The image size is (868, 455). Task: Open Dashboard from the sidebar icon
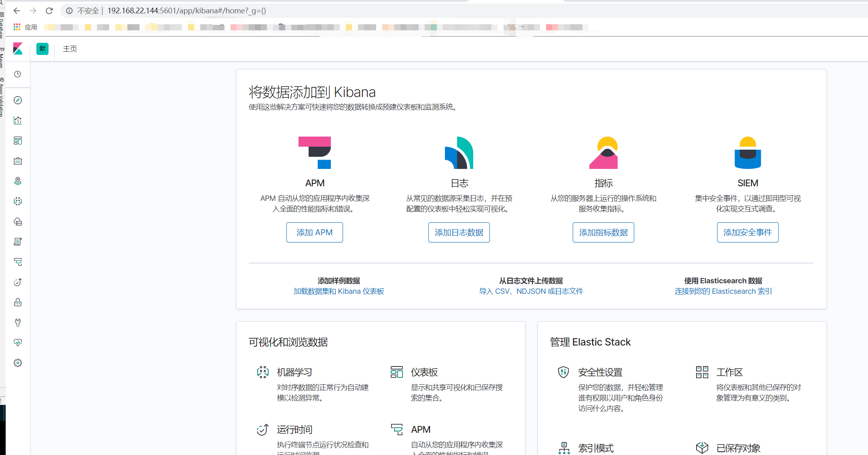tap(18, 141)
